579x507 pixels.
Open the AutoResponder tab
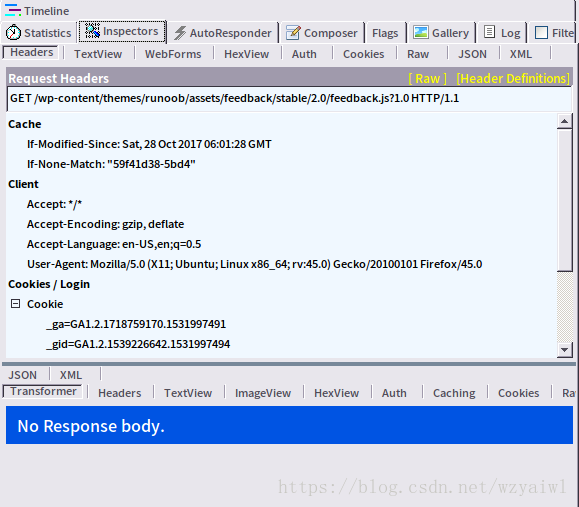click(223, 33)
